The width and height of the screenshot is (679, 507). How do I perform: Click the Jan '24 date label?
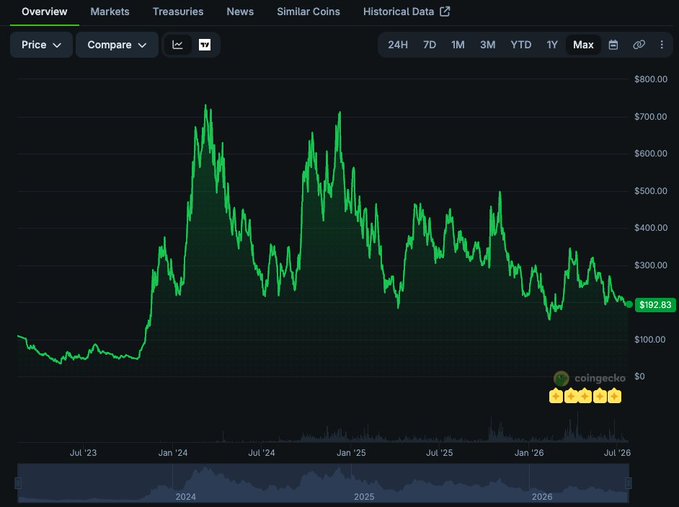pos(173,453)
